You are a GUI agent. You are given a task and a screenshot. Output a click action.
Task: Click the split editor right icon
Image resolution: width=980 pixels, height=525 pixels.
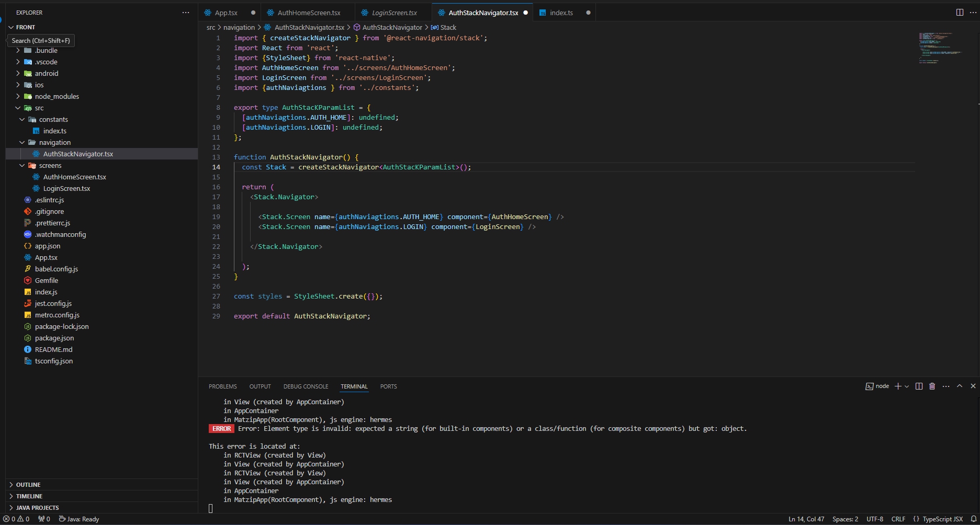960,13
